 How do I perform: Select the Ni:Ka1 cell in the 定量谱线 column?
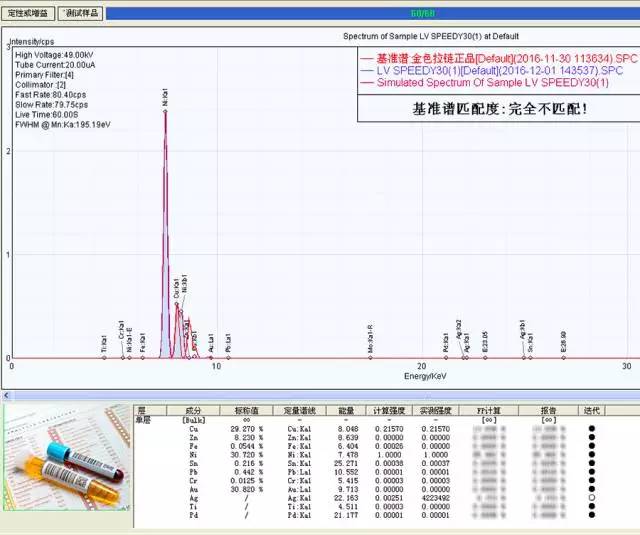(x=299, y=455)
